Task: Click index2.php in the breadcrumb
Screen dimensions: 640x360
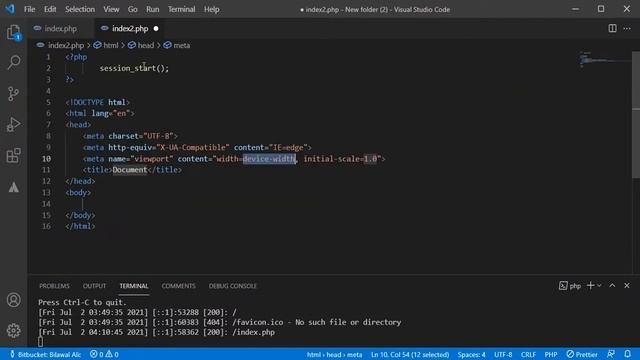Action: pos(66,45)
